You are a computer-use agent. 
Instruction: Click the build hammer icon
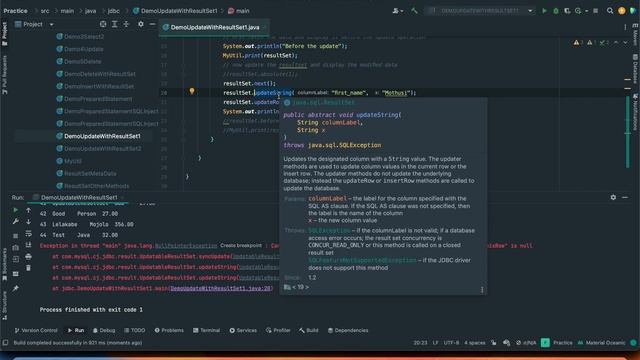[x=414, y=11]
